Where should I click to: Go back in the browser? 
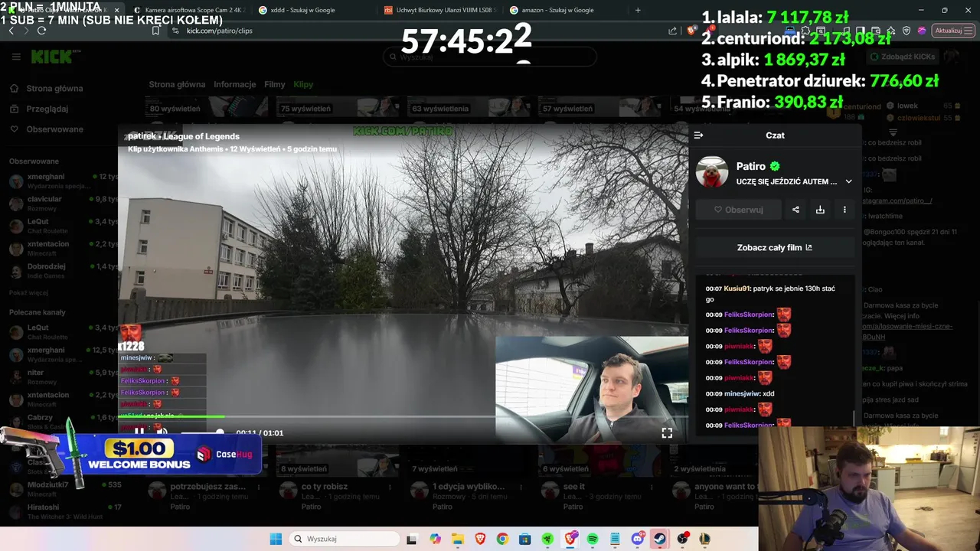[11, 31]
